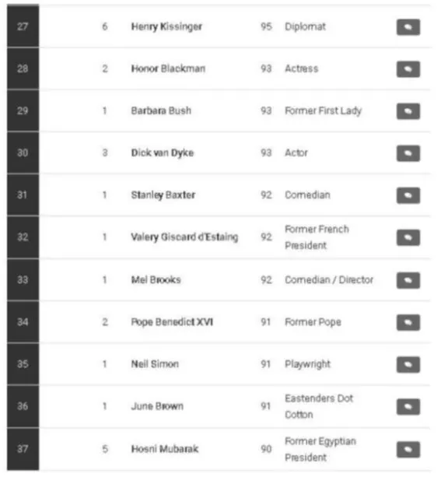Click rank number 27 cell
The image size is (448, 477).
[23, 26]
